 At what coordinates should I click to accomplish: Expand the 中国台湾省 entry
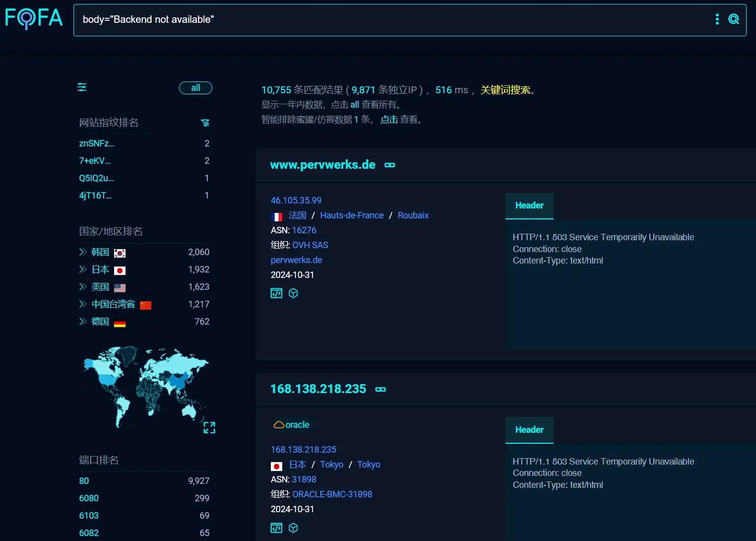coord(82,304)
